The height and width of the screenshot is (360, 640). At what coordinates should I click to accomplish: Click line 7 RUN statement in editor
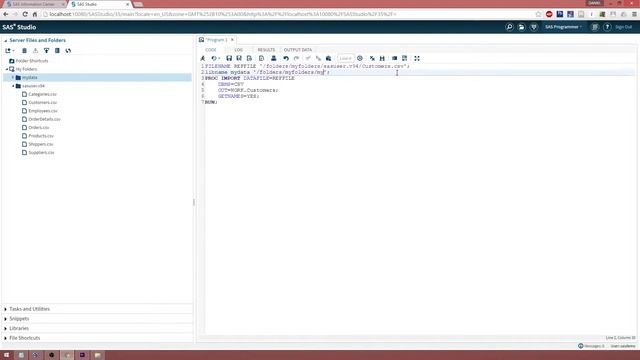(211, 102)
